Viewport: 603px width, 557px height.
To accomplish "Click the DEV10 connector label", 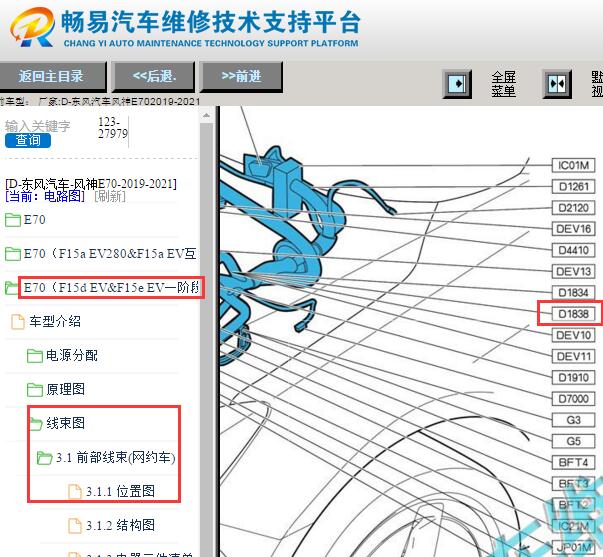I will click(573, 335).
